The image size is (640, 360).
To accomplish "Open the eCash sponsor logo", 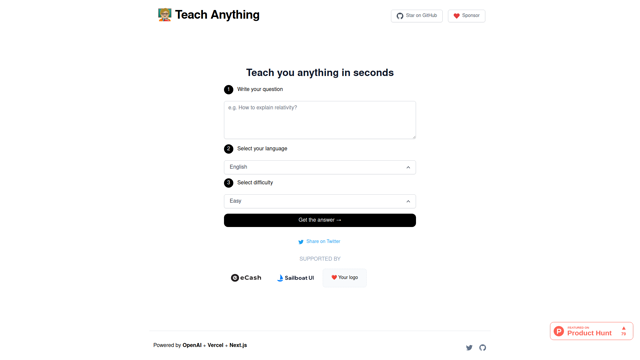I will click(x=246, y=278).
